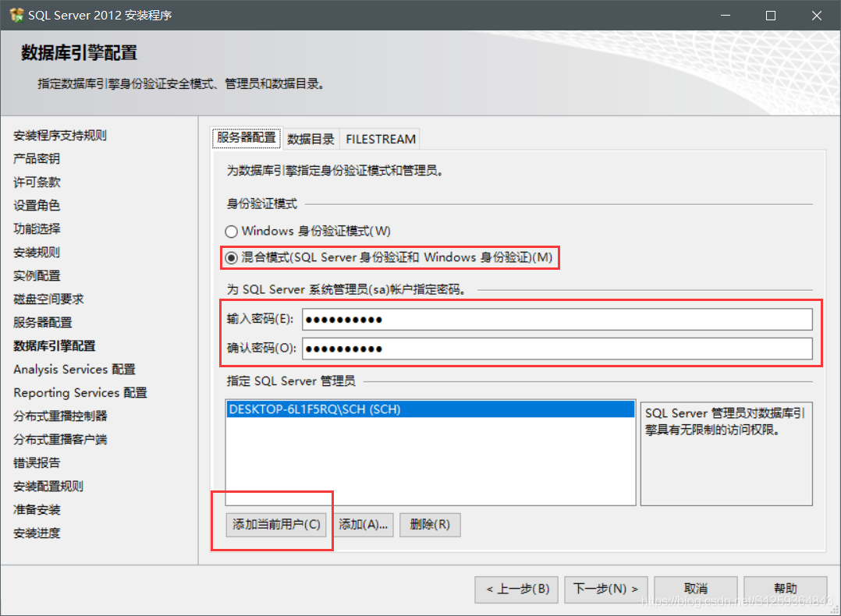Click 磁盘空间要求 step in sidebar
This screenshot has width=841, height=616.
(x=48, y=299)
